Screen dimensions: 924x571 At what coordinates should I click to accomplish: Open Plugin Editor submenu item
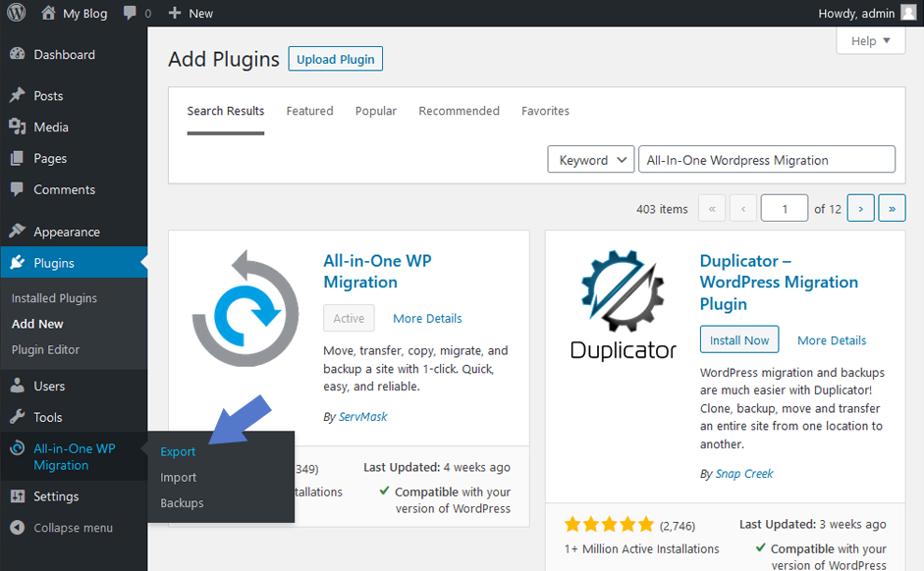[45, 349]
